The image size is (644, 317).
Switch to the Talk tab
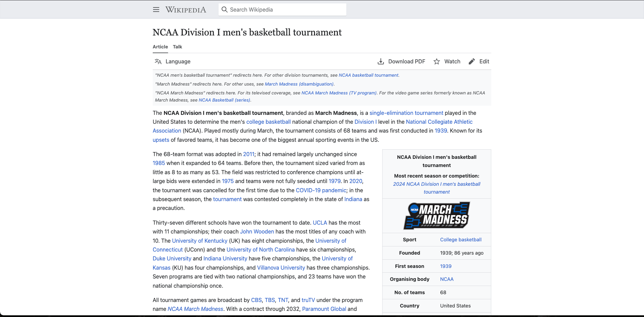point(177,47)
